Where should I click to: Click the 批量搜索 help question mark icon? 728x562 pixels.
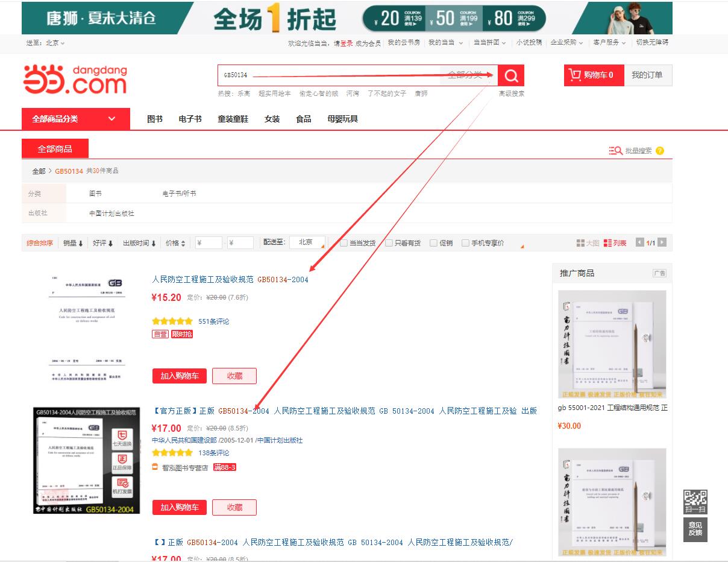(x=660, y=151)
